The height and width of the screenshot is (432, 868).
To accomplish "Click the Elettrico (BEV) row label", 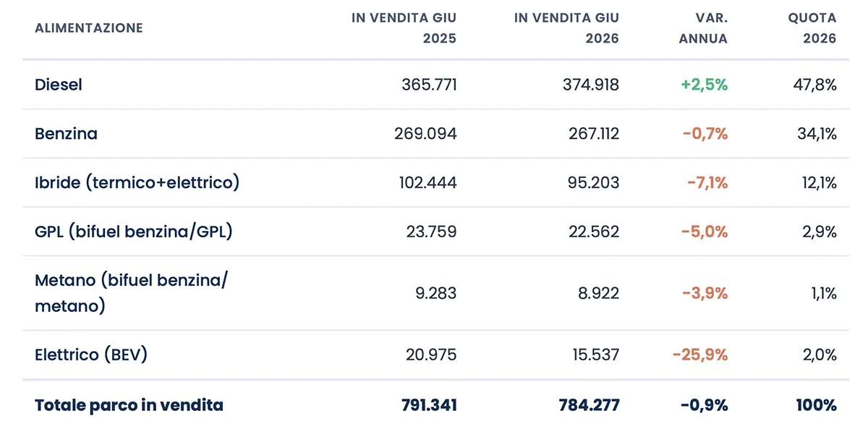I will (x=91, y=355).
